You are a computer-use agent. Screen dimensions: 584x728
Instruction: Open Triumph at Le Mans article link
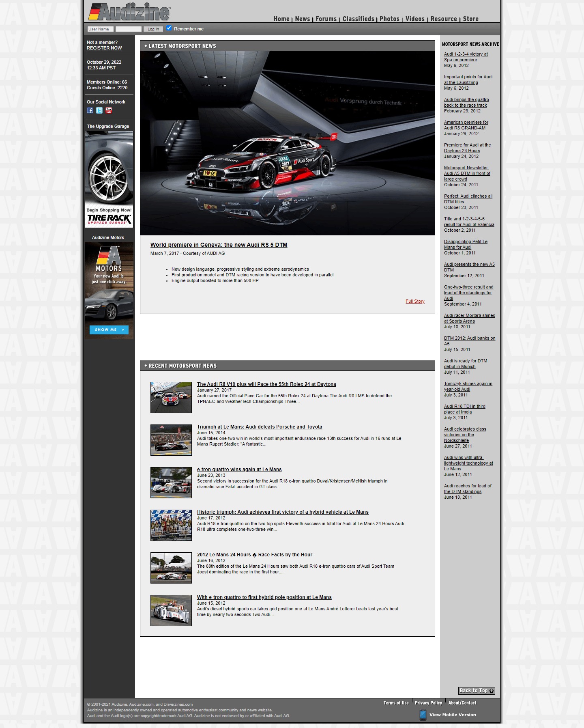[x=260, y=427]
